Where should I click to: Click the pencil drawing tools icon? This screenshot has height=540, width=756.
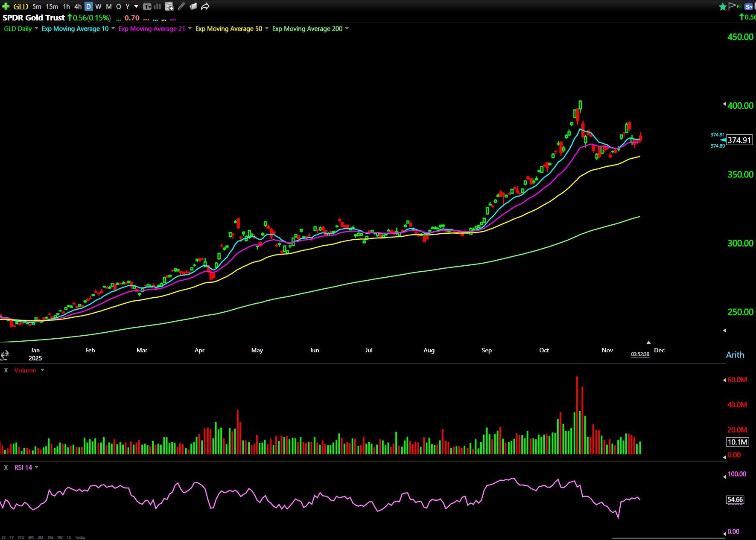coord(181,6)
